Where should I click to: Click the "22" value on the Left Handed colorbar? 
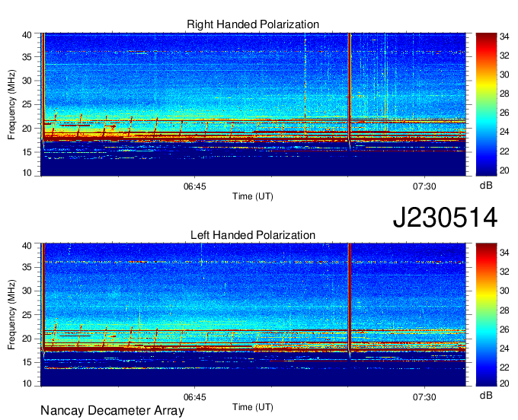click(504, 367)
